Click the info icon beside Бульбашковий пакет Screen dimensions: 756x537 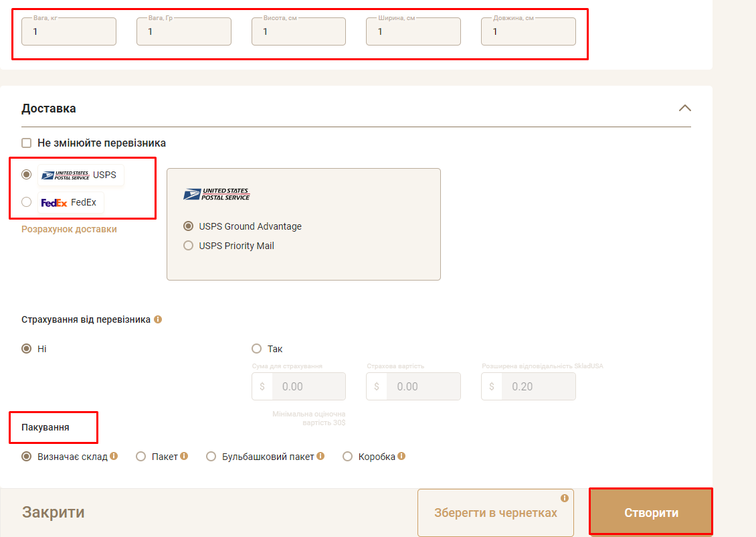pos(320,456)
